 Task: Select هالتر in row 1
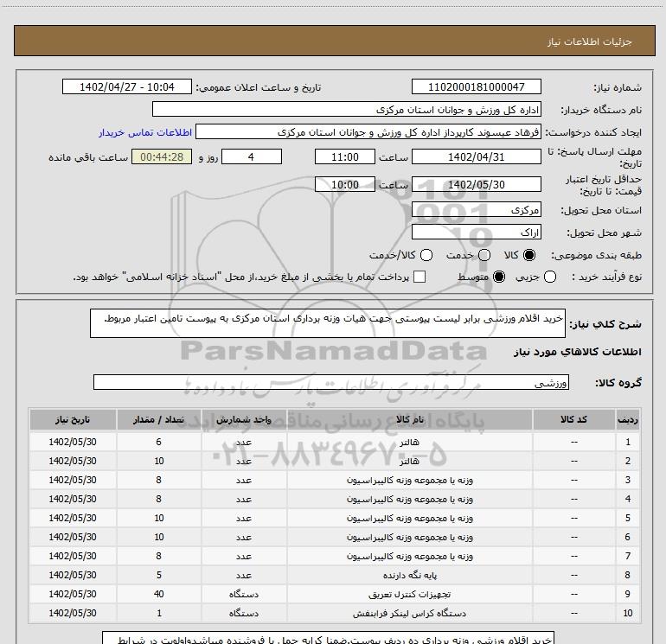(x=409, y=442)
